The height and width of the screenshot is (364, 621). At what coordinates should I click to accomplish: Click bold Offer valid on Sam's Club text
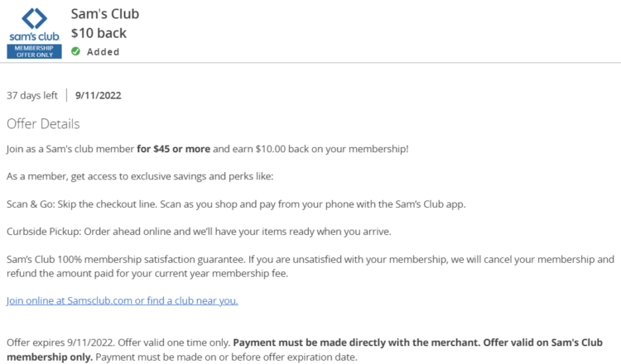(x=543, y=342)
